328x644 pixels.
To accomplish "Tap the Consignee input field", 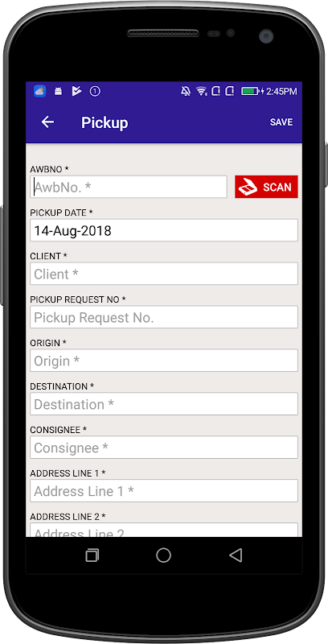I will 164,448.
